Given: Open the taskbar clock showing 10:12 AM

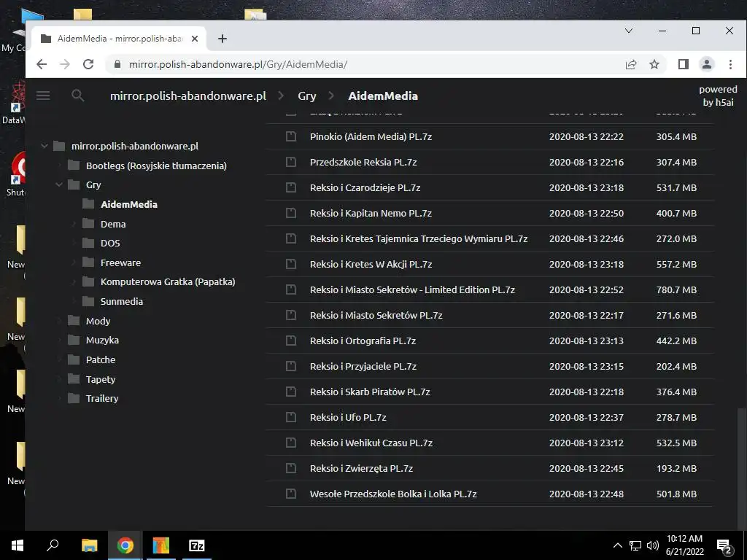Looking at the screenshot, I should pos(684,545).
